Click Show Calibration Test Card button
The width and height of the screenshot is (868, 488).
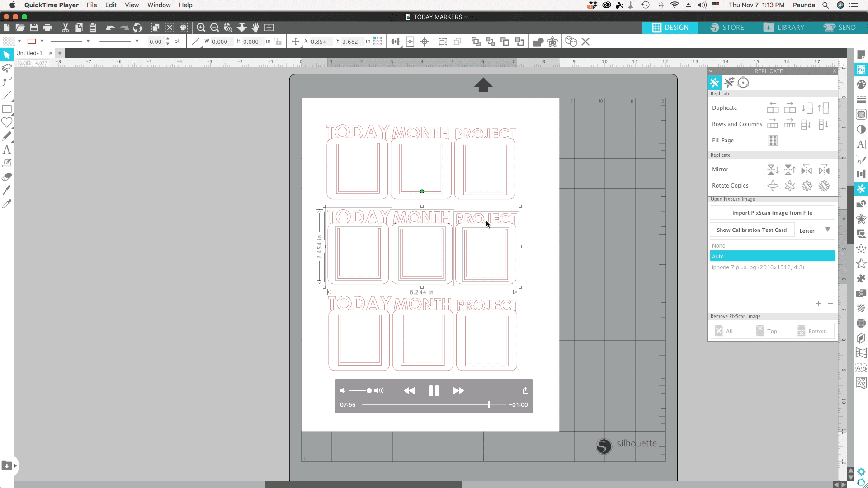[751, 230]
